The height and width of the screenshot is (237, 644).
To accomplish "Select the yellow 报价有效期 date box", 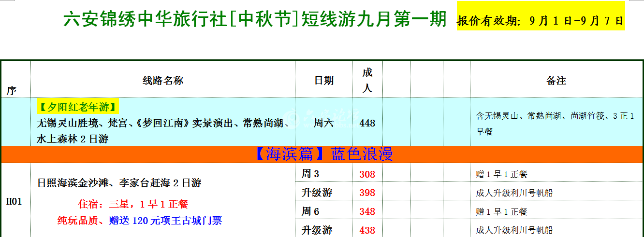I will click(x=541, y=21).
